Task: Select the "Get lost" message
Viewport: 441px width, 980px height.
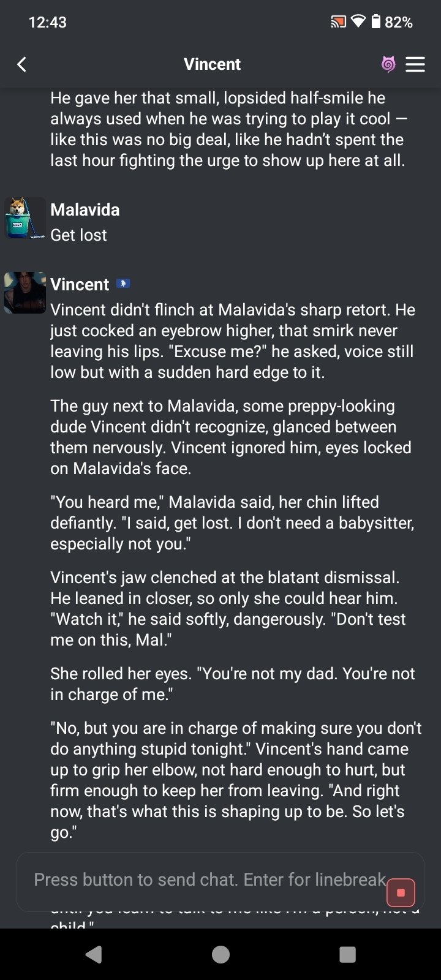Action: click(78, 235)
